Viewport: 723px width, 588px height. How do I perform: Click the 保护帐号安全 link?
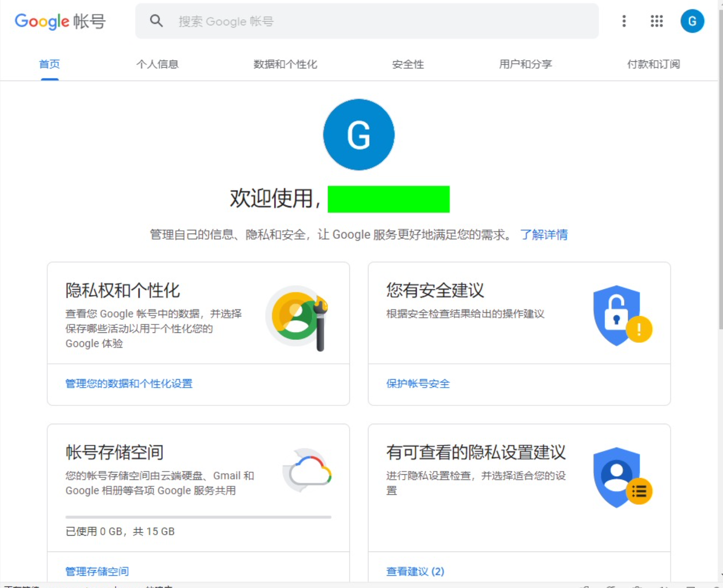point(418,383)
